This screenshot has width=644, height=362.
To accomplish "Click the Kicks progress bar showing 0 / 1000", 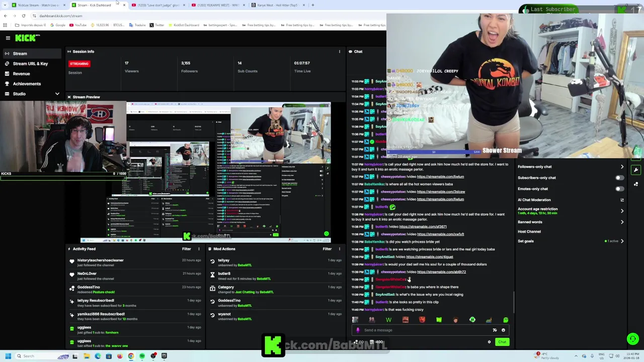I will pyautogui.click(x=63, y=177).
